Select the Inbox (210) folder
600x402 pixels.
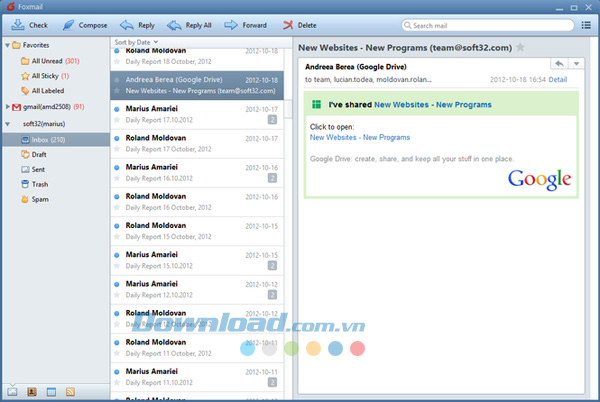point(56,140)
